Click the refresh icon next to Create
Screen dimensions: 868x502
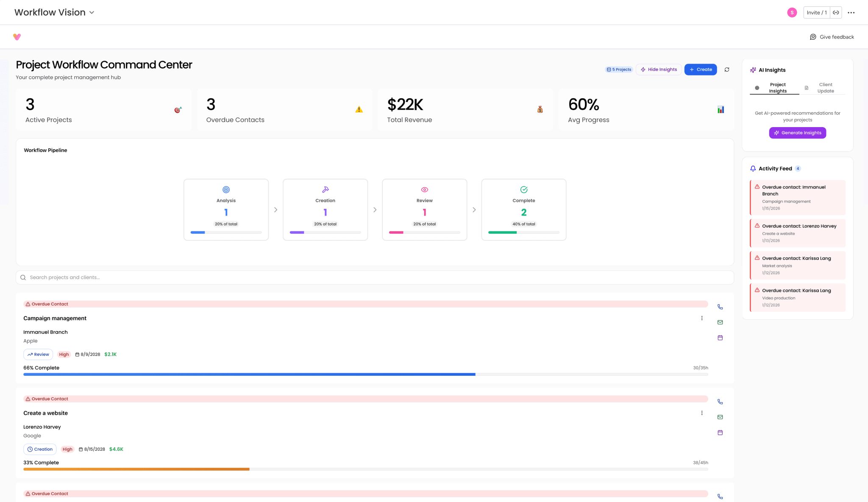click(727, 69)
